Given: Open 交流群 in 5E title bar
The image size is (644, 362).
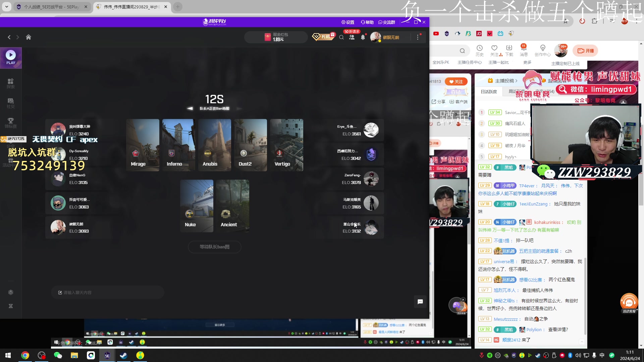Looking at the screenshot, I should click(387, 22).
